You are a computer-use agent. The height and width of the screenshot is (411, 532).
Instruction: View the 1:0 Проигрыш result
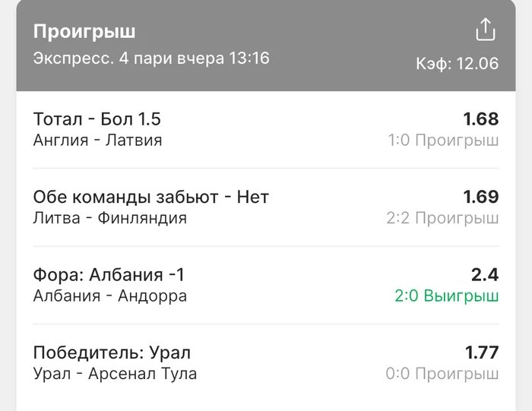point(443,140)
